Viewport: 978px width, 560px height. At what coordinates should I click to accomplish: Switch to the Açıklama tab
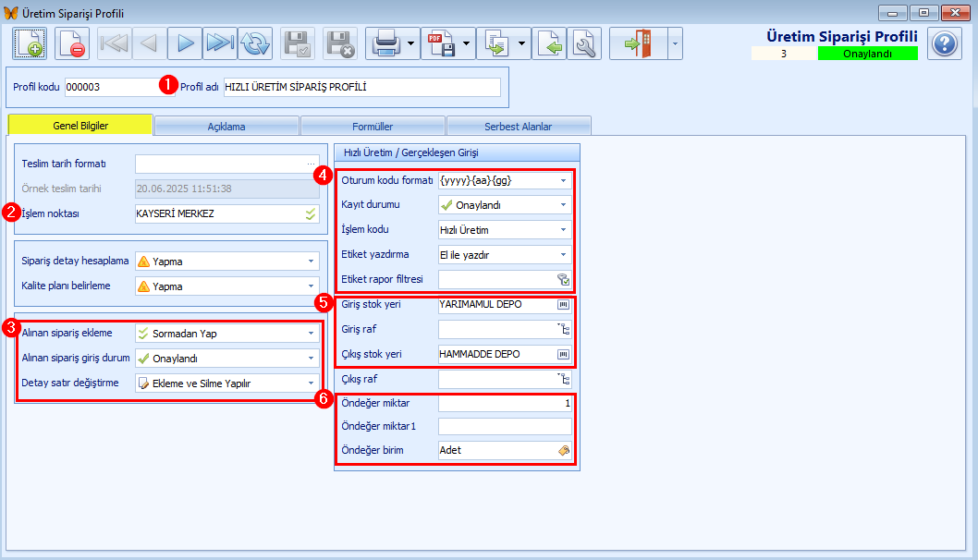(226, 126)
